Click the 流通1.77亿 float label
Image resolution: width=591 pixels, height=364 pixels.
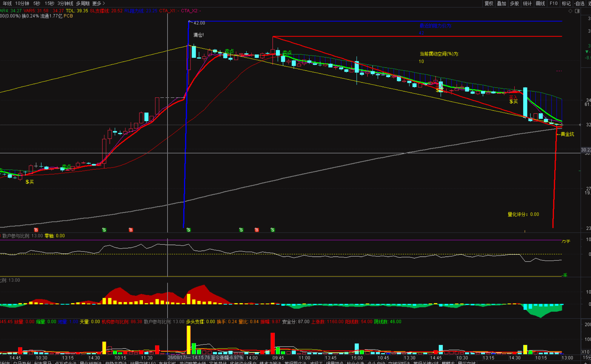coord(51,16)
